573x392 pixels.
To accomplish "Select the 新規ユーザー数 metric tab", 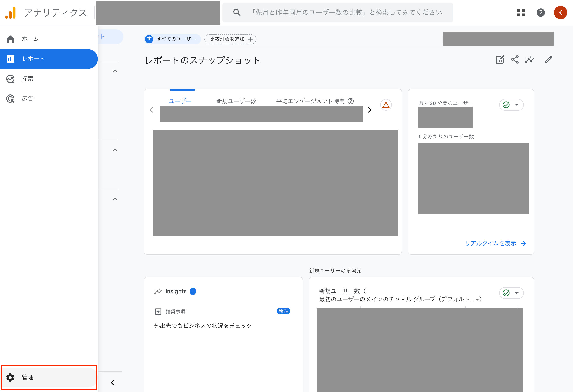I will 236,101.
